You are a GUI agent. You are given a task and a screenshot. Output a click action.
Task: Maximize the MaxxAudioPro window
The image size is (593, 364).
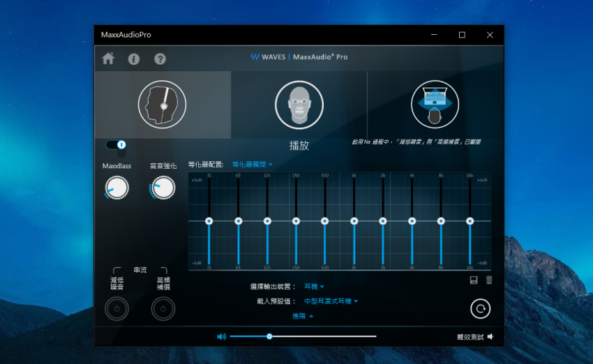pos(462,35)
